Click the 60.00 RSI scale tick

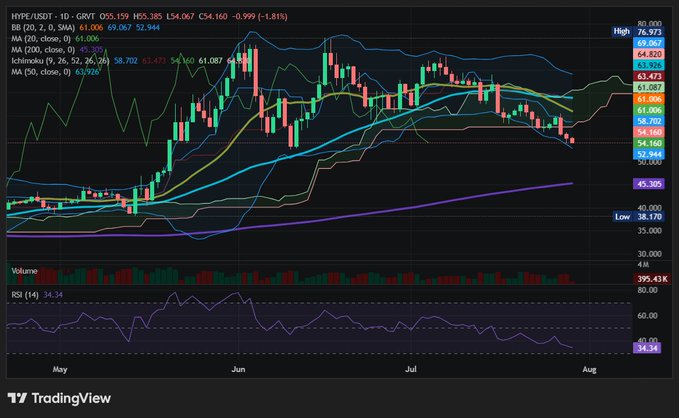point(647,316)
